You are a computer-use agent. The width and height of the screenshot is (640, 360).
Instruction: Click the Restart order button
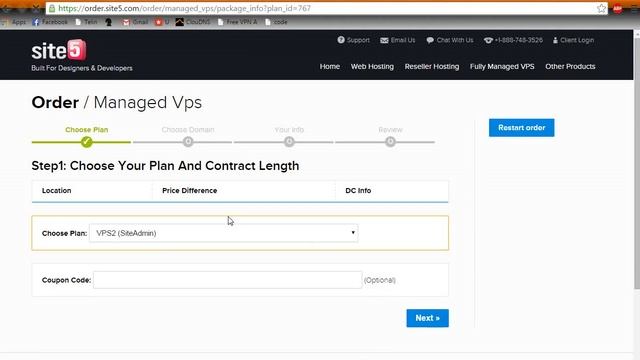pos(522,128)
